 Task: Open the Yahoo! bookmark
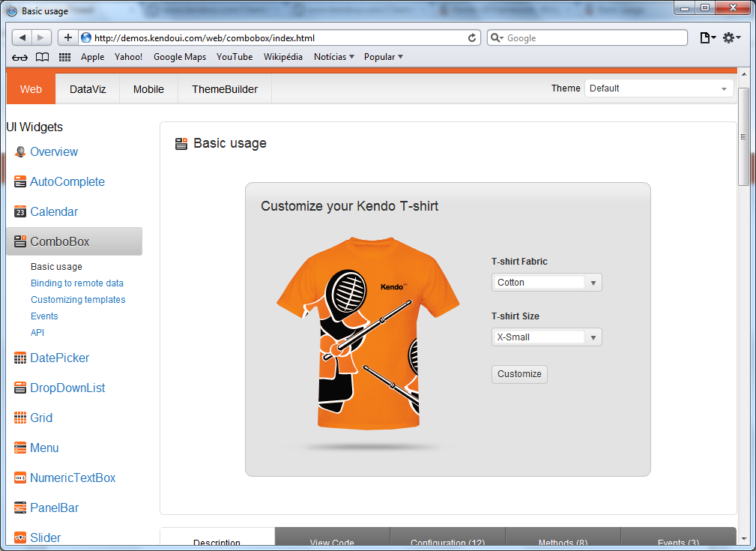128,57
